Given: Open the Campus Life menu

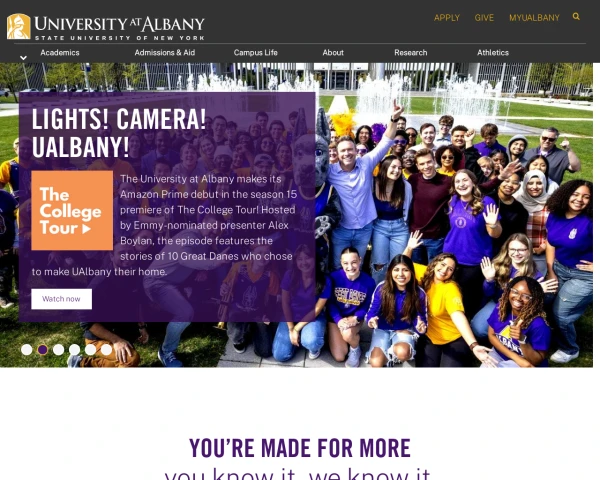Looking at the screenshot, I should click(x=256, y=53).
